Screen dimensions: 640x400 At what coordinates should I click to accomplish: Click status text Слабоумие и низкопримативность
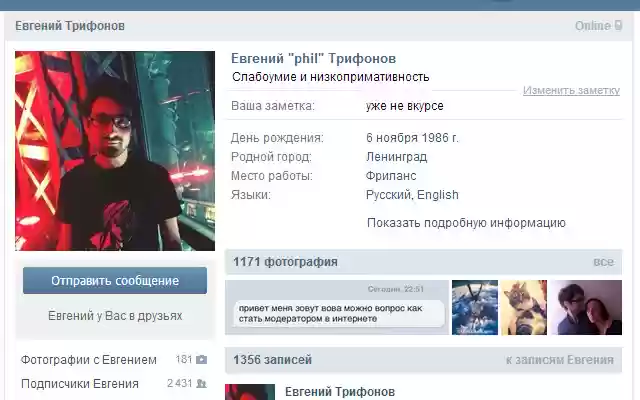331,77
